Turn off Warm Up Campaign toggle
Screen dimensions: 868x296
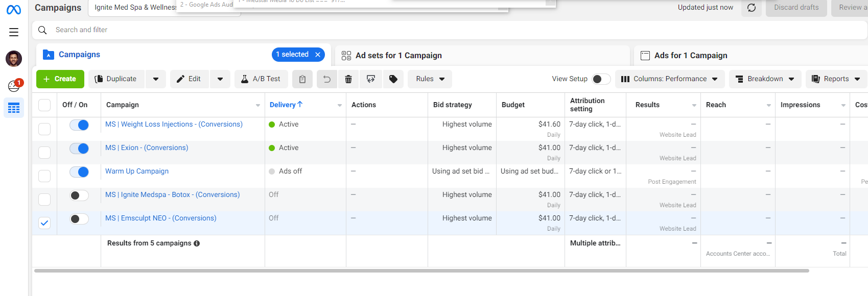[79, 172]
